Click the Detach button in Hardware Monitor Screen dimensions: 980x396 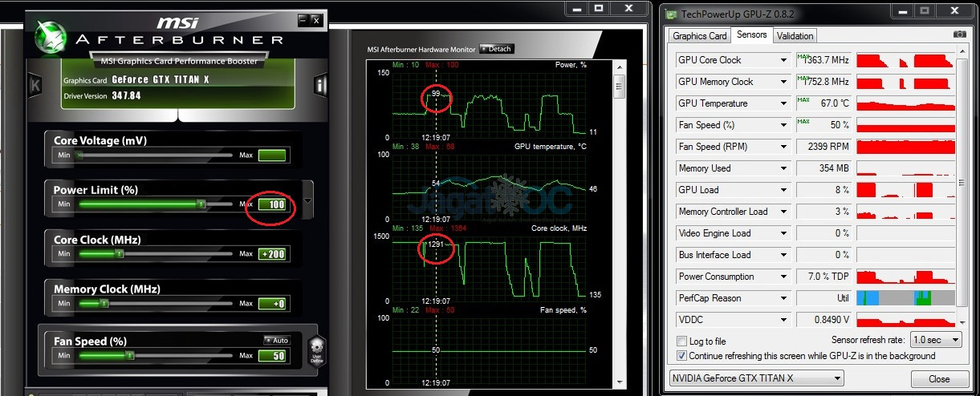(496, 49)
